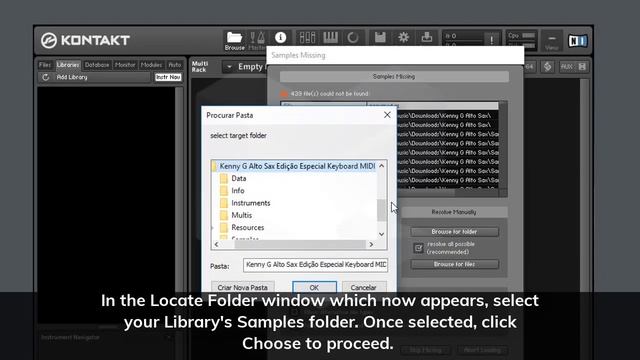Click the Pasta folder name field

(x=316, y=265)
